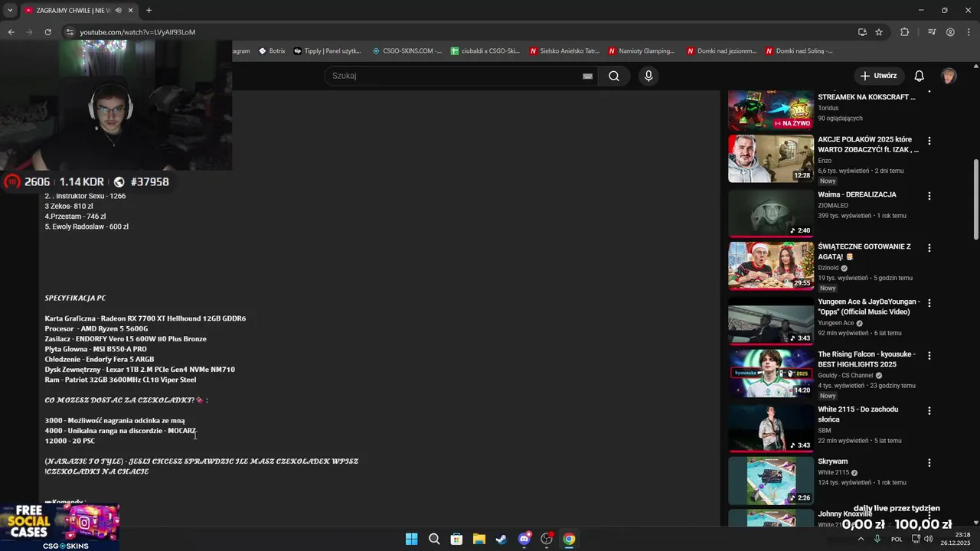980x551 pixels.
Task: Open the ciubaldi x CSGO-Ski bookmark
Action: point(485,51)
